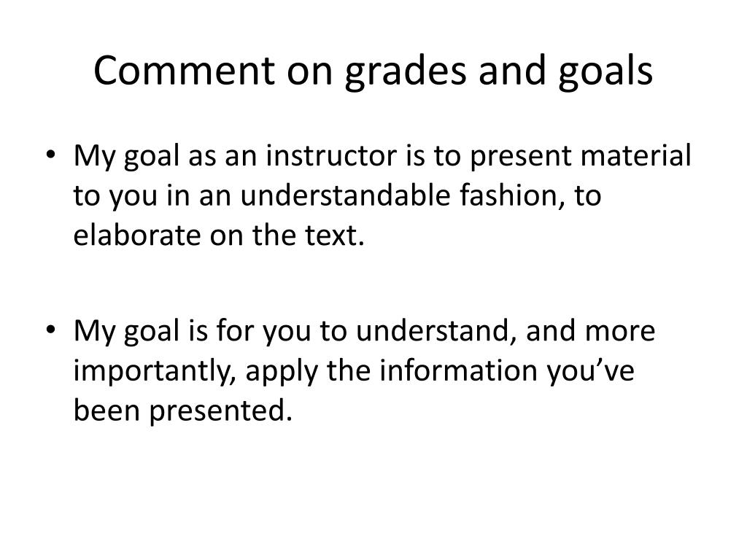This screenshot has width=747, height=560.
Task: Click the word "presented." ending the second bullet
Action: (221, 411)
